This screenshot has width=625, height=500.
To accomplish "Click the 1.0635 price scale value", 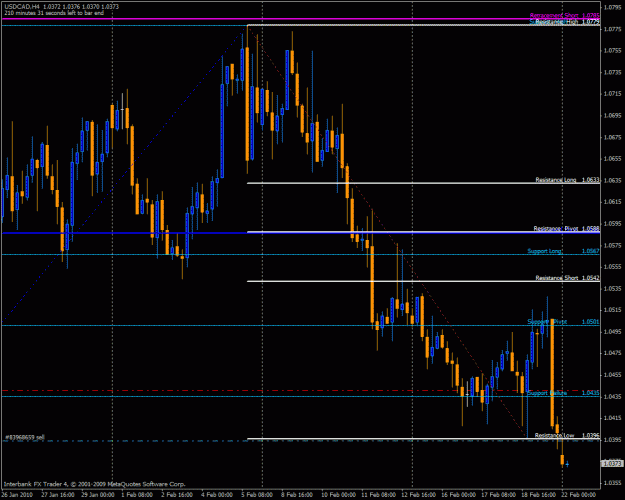I will tap(612, 181).
